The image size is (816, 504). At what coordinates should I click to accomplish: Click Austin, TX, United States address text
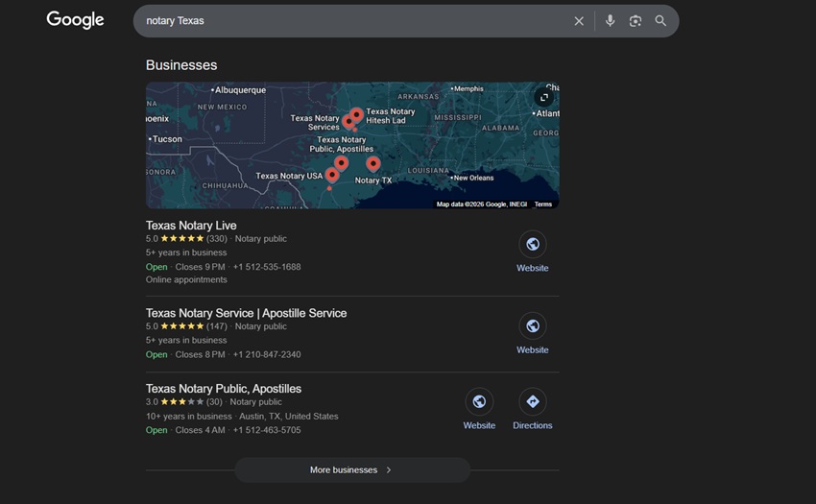click(x=289, y=416)
